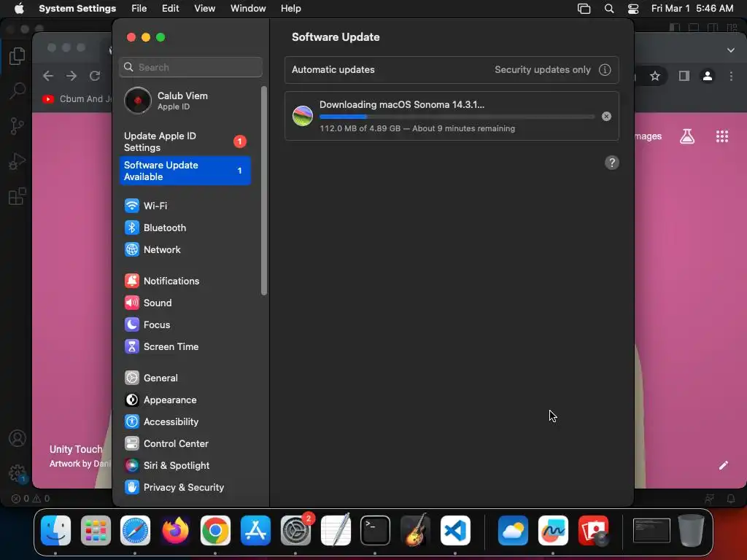The image size is (747, 560).
Task: Open Siri & Spotlight settings
Action: click(x=185, y=466)
